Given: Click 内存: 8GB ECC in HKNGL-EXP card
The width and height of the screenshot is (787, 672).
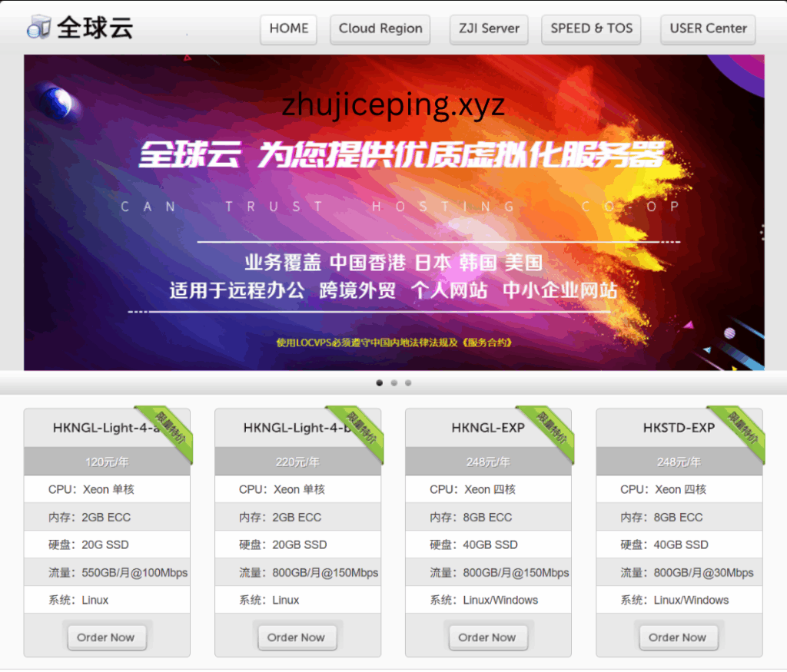Looking at the screenshot, I should coord(488,517).
